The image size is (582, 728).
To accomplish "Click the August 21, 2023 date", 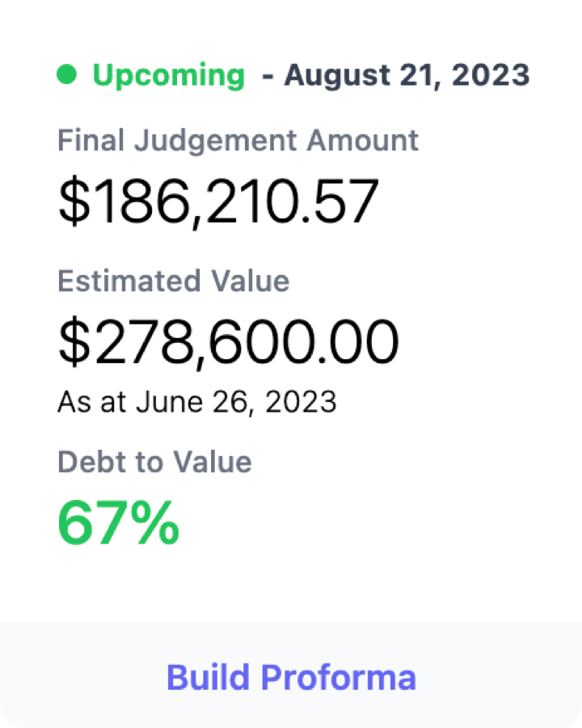I will 407,75.
